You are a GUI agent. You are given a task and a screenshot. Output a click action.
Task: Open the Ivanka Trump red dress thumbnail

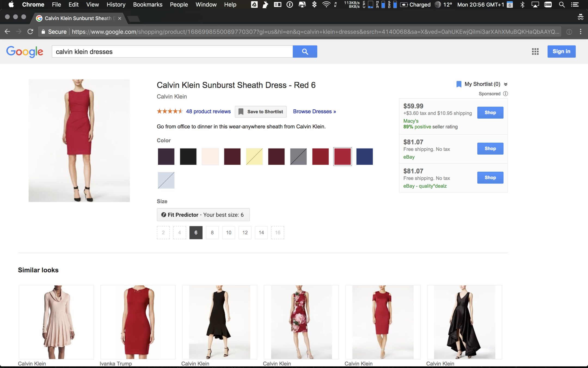(x=138, y=322)
